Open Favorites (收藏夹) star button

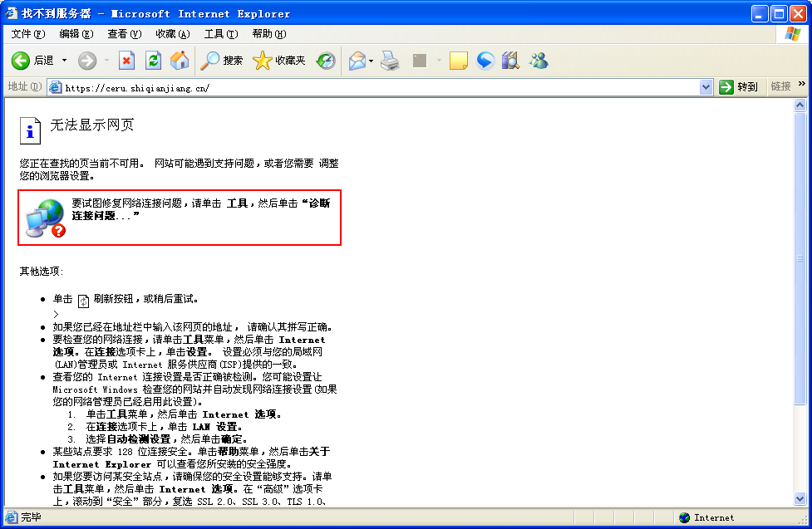[279, 61]
